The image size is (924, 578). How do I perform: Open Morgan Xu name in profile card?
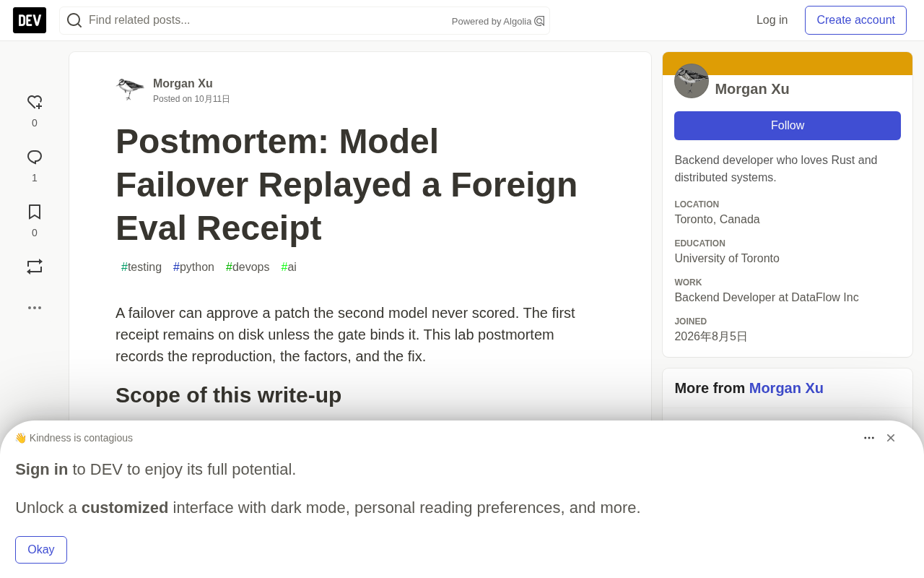(752, 89)
